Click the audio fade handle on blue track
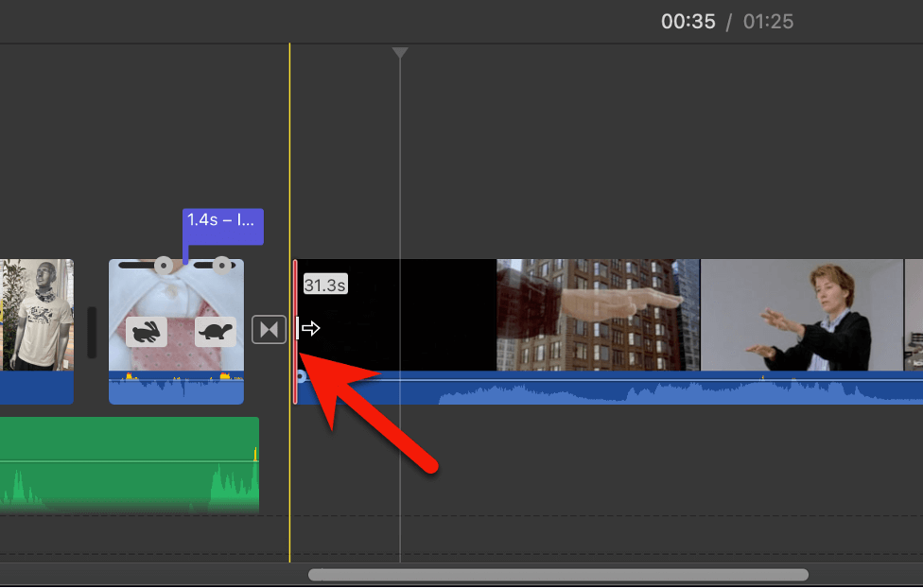 [x=302, y=376]
